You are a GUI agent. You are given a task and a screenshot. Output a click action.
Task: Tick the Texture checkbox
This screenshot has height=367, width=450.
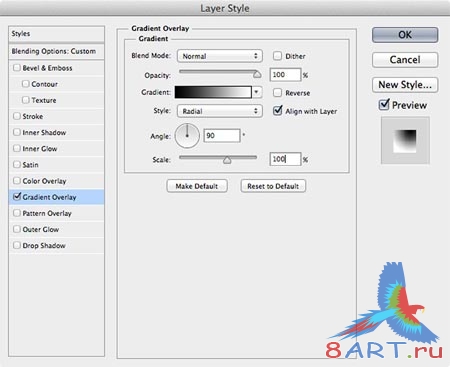(25, 100)
